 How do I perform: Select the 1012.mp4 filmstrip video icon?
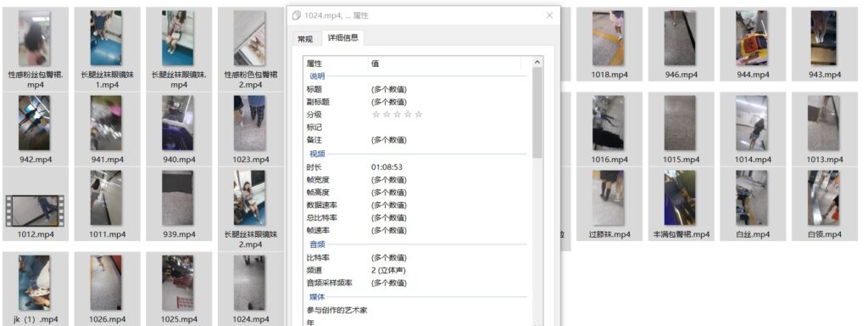click(x=35, y=211)
